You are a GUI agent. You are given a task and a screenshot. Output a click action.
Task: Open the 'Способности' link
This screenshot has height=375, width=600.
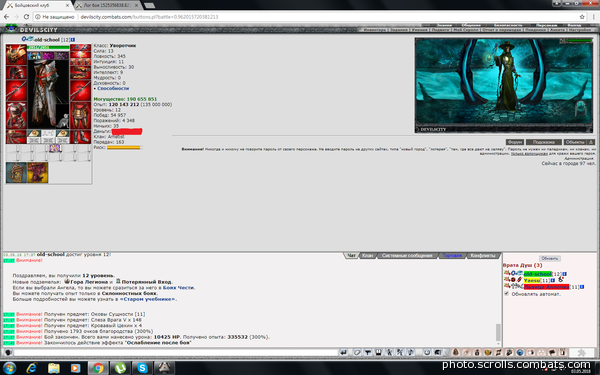coord(113,88)
